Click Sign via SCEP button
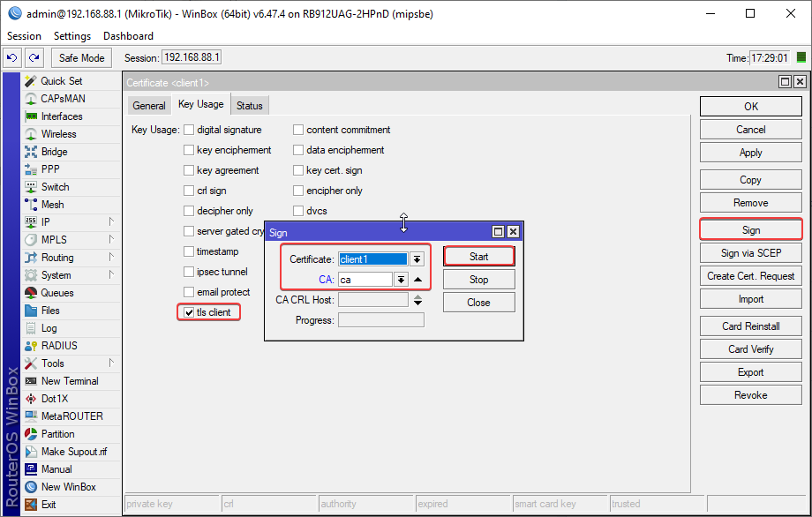Viewport: 812px width, 517px height. coord(751,253)
